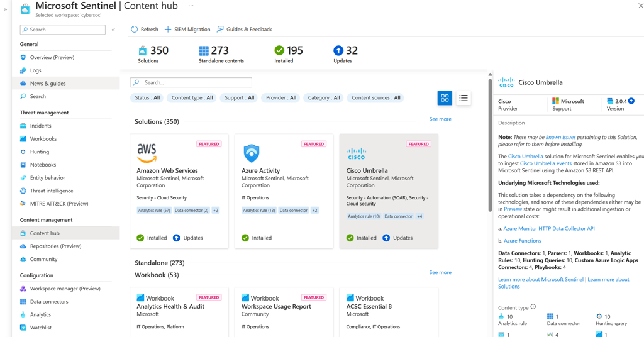The height and width of the screenshot is (337, 644).
Task: Open the Analytics Health & Audit workbook card
Action: tap(179, 312)
